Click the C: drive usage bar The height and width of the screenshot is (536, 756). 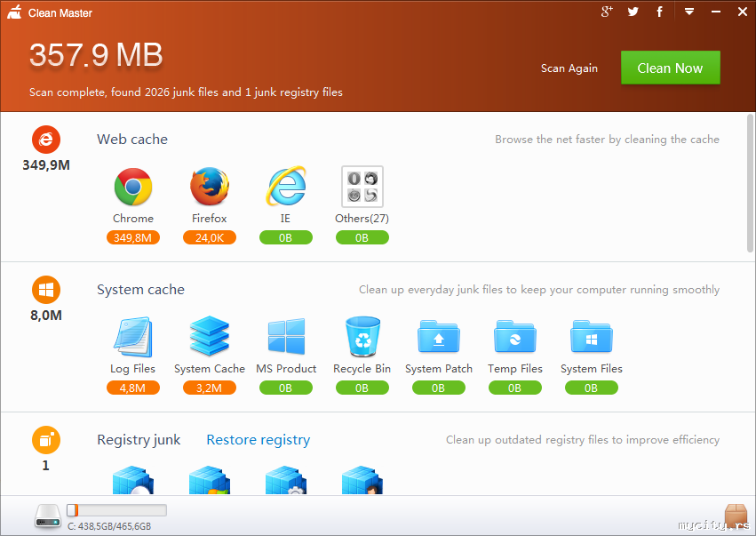[117, 510]
